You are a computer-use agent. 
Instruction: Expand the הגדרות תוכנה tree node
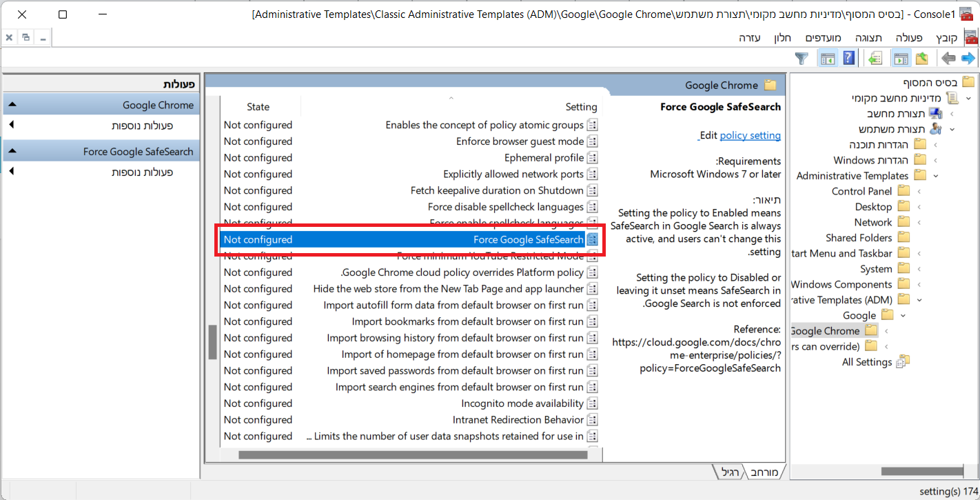(x=935, y=145)
